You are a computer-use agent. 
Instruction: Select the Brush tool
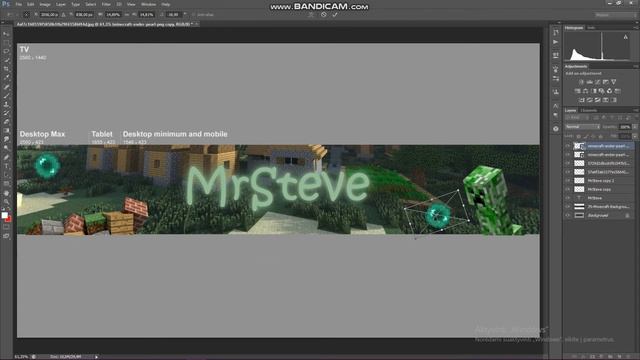tap(6, 96)
